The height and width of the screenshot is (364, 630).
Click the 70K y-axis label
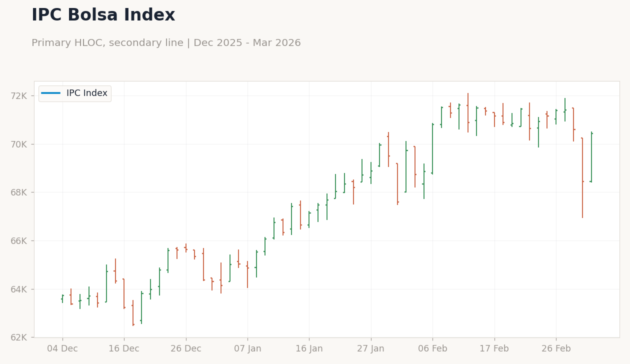[x=22, y=144]
